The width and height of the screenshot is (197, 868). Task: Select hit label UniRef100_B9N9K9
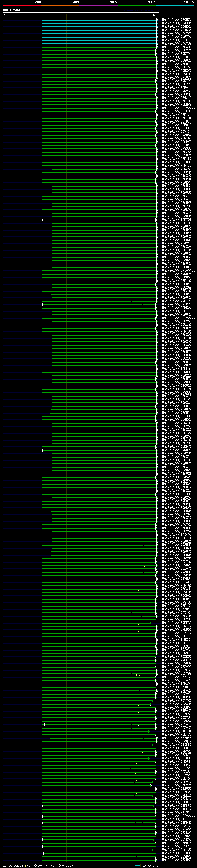pos(176,91)
